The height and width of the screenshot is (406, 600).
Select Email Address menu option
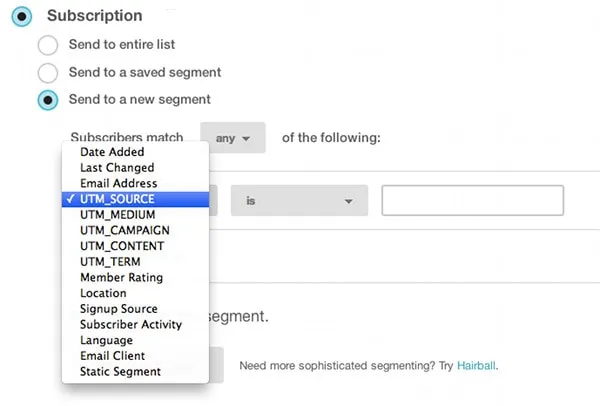coord(119,184)
